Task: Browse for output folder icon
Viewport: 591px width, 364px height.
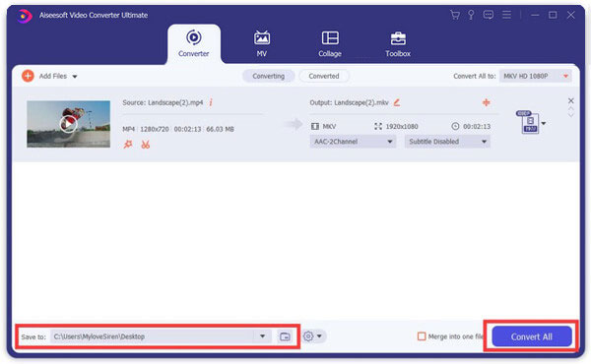Action: [285, 336]
